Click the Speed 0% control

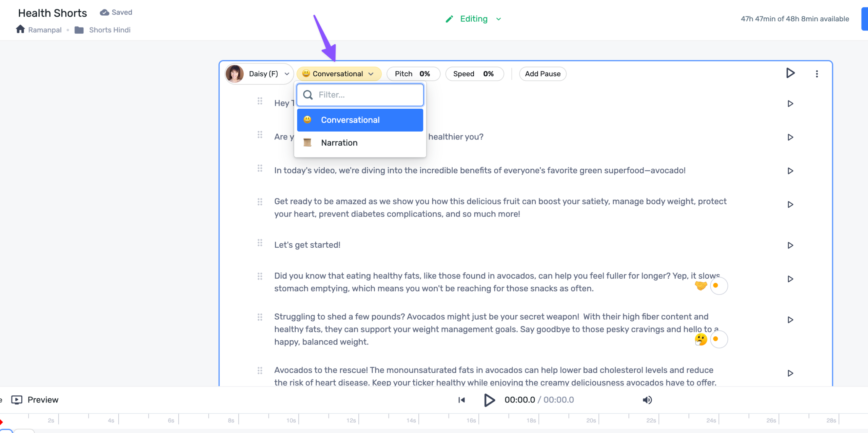pyautogui.click(x=474, y=74)
